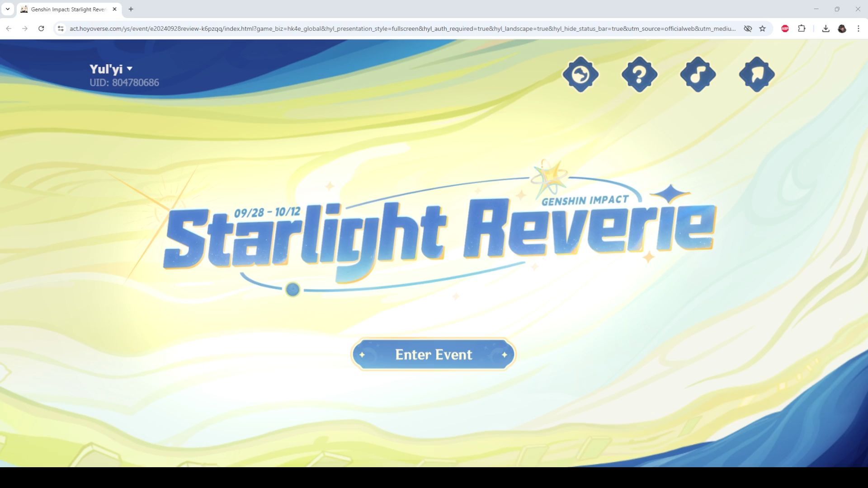Select the Genshin Impact: Starlight Reverie tab
Image resolution: width=868 pixels, height=488 pixels.
pos(68,9)
